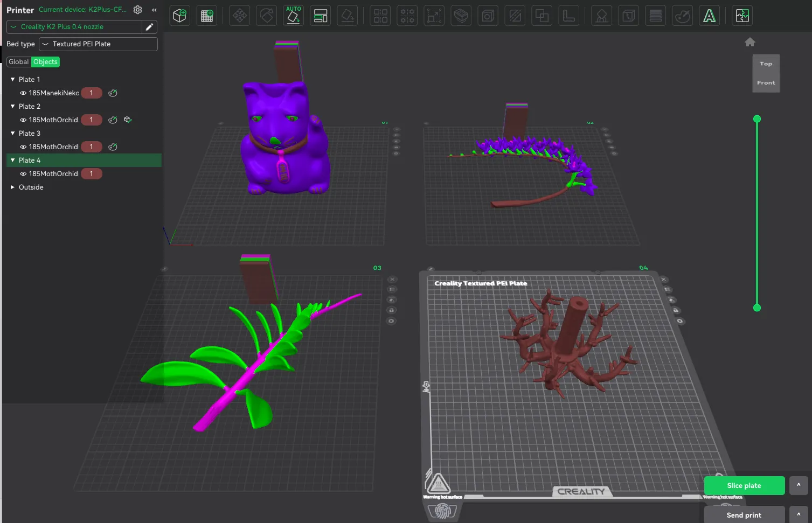Hide the 185ManekiNeko object on Plate 1
This screenshot has height=523, width=812.
coord(23,93)
